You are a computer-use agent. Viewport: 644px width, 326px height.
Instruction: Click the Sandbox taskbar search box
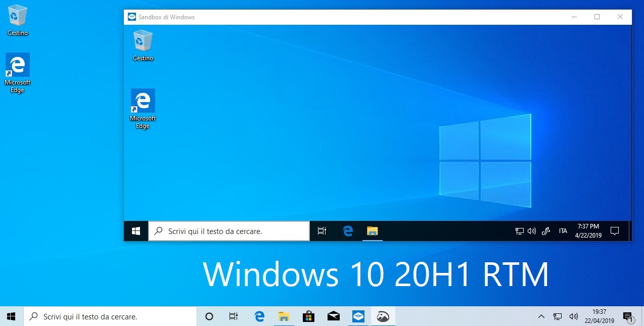tap(229, 231)
